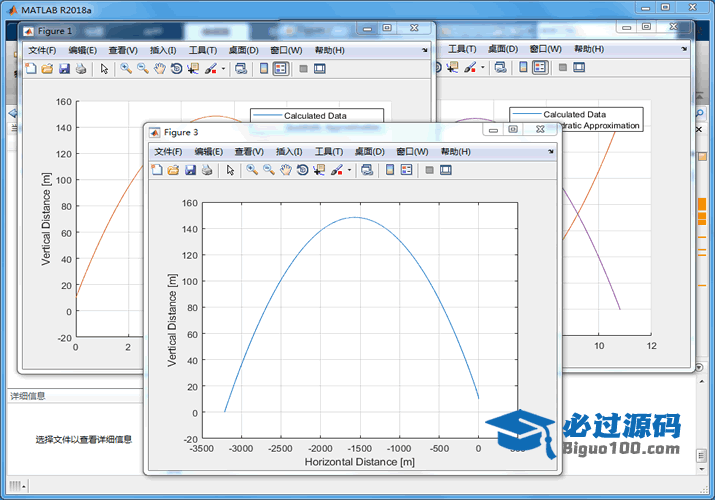Open 文件(F) menu in Figure 1
715x500 pixels.
click(42, 50)
